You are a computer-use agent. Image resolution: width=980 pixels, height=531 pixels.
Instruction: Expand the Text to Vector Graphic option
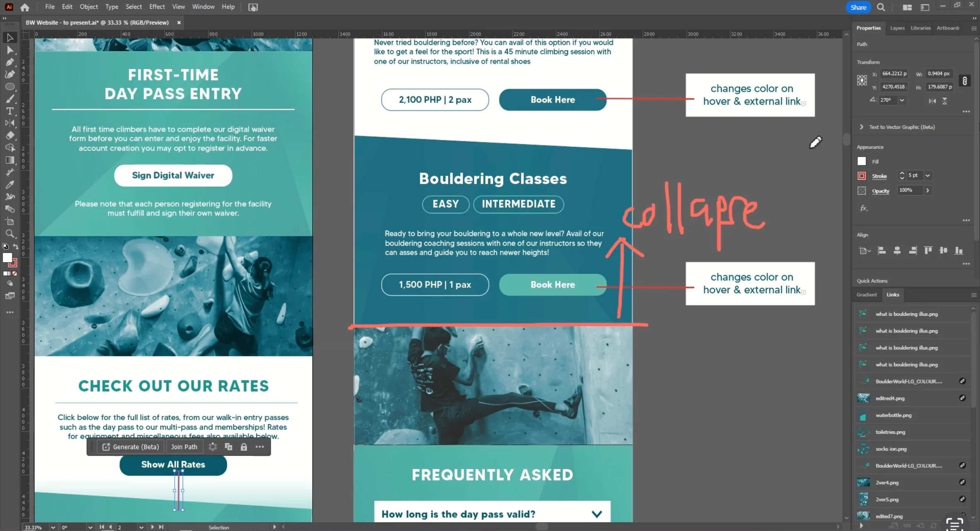862,127
